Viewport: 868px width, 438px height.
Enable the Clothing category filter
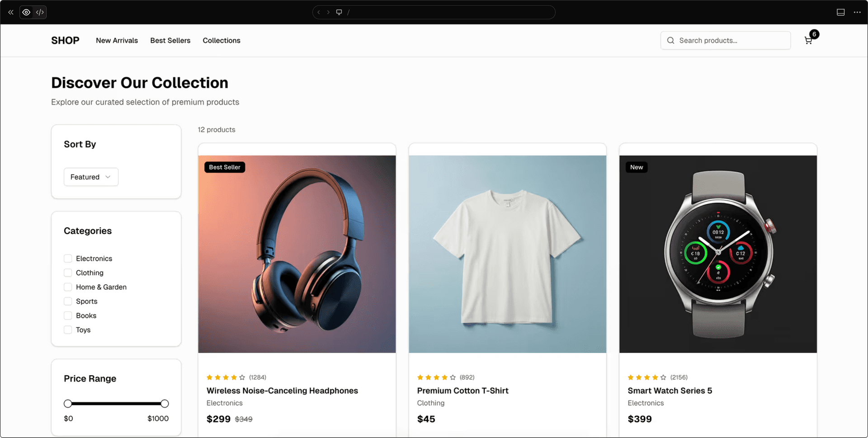pyautogui.click(x=68, y=273)
